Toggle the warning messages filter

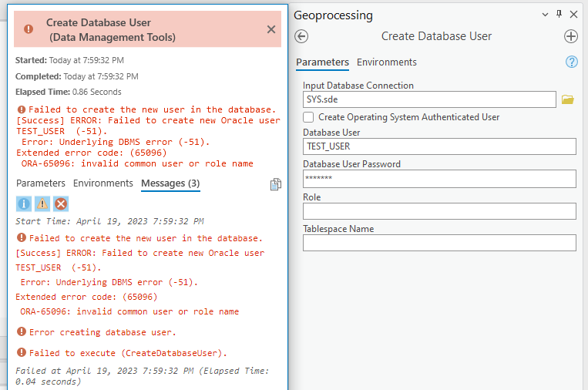[42, 203]
